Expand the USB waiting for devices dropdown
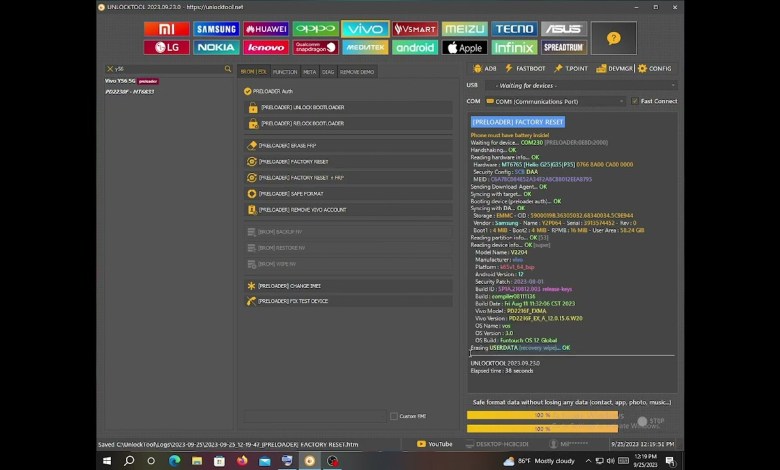Image resolution: width=780 pixels, height=470 pixels. tap(582, 86)
